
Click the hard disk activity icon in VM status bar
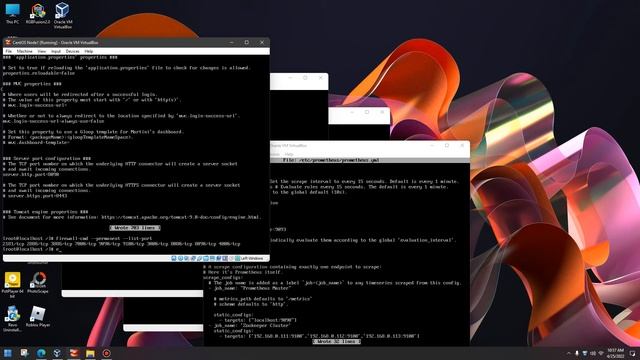pyautogui.click(x=173, y=258)
